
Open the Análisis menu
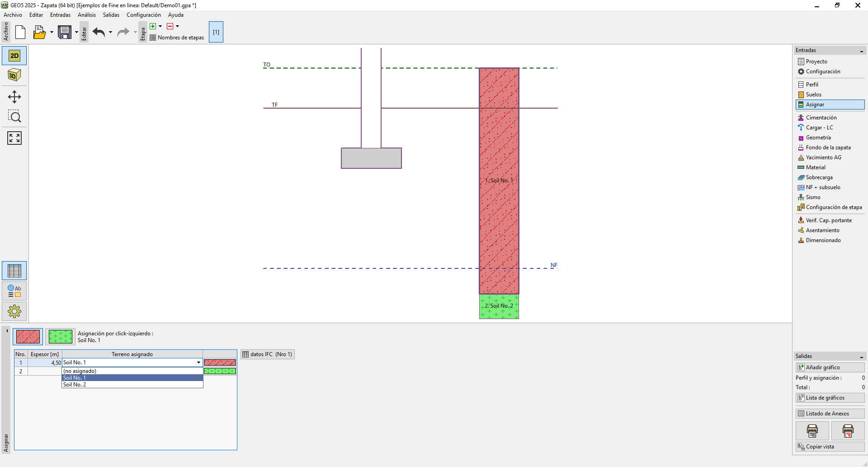click(x=86, y=15)
